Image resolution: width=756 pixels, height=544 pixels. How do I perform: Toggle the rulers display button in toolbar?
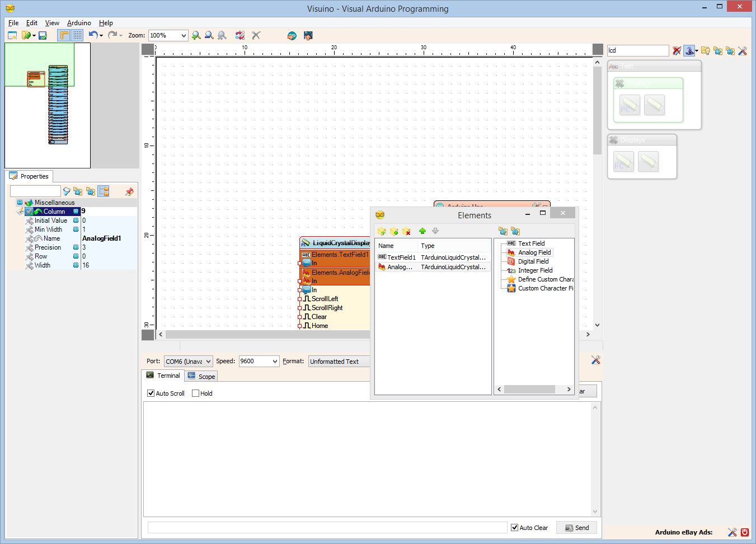[x=64, y=35]
